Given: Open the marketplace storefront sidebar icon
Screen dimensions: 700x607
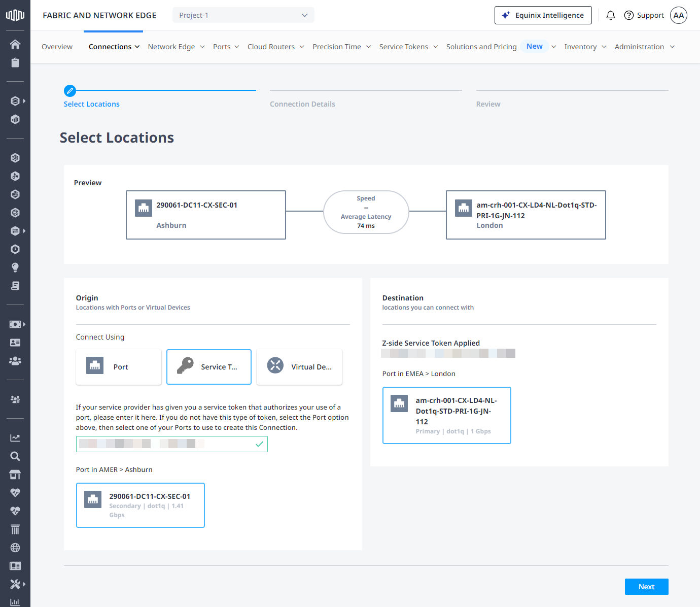Looking at the screenshot, I should click(15, 475).
